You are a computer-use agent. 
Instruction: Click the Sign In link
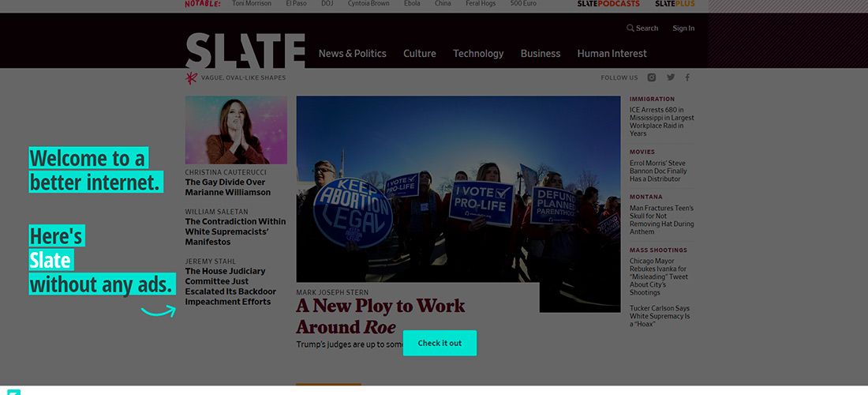tap(683, 28)
